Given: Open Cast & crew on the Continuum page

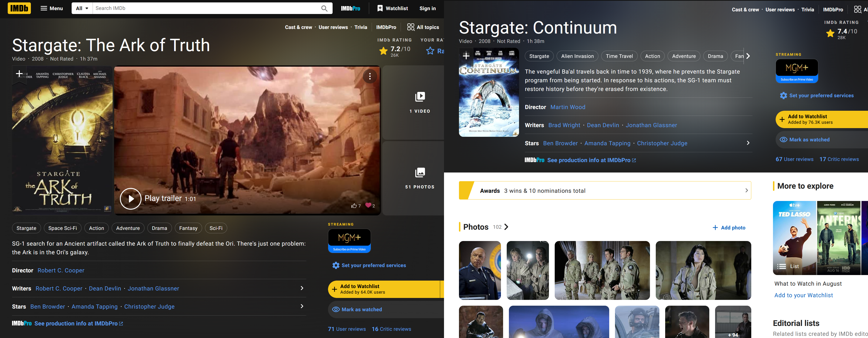Looking at the screenshot, I should click(x=745, y=9).
